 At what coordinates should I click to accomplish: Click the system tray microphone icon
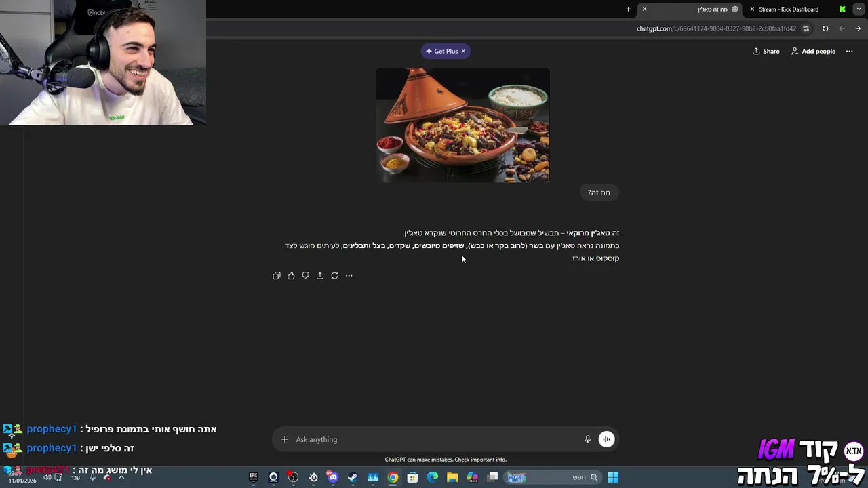click(x=93, y=477)
